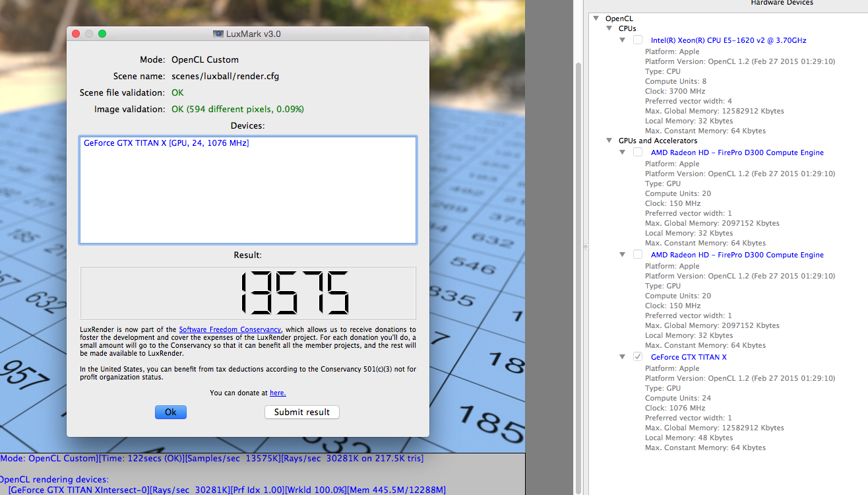This screenshot has height=495, width=868.
Task: Click the panel splitter handle beside Hardware Devices
Action: [x=585, y=247]
